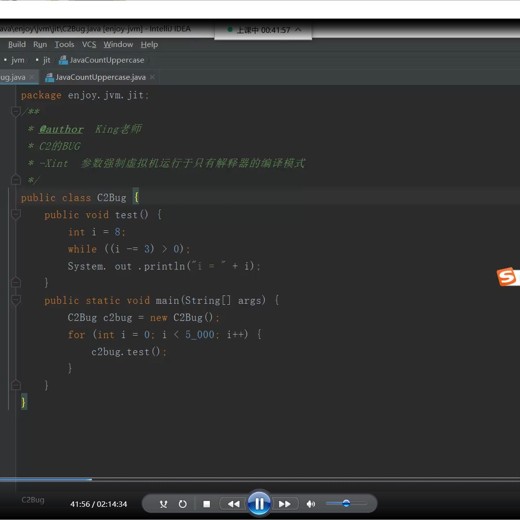Click the green recording status dot
This screenshot has height=520, width=520.
pyautogui.click(x=230, y=29)
